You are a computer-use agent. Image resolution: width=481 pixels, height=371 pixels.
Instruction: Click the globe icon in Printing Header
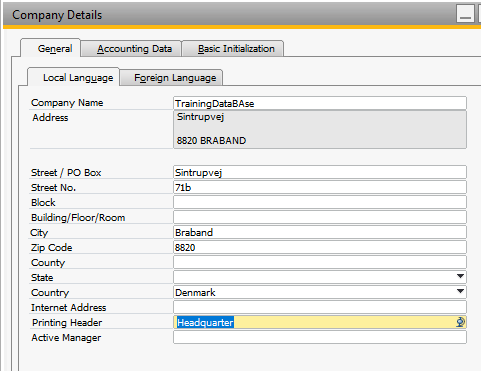[460, 322]
